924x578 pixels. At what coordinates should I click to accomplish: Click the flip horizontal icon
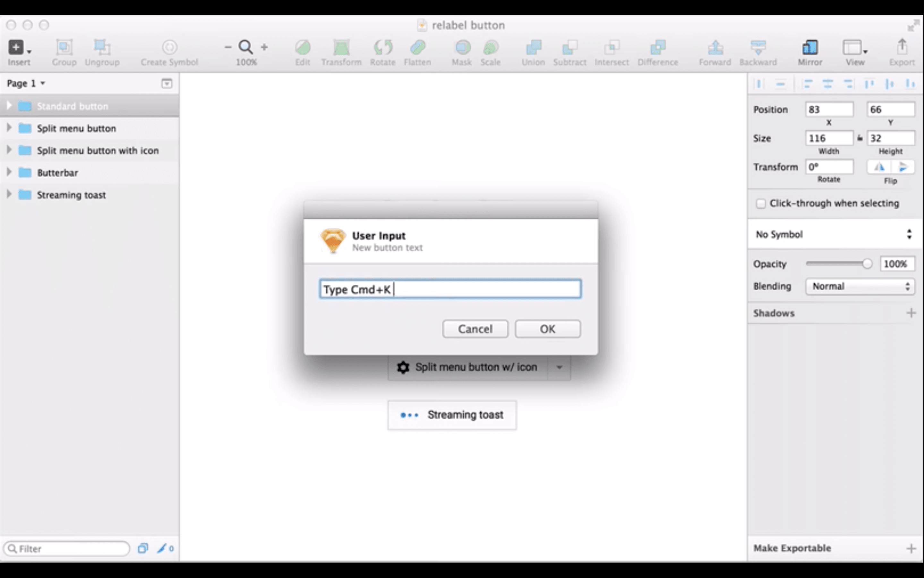(879, 167)
